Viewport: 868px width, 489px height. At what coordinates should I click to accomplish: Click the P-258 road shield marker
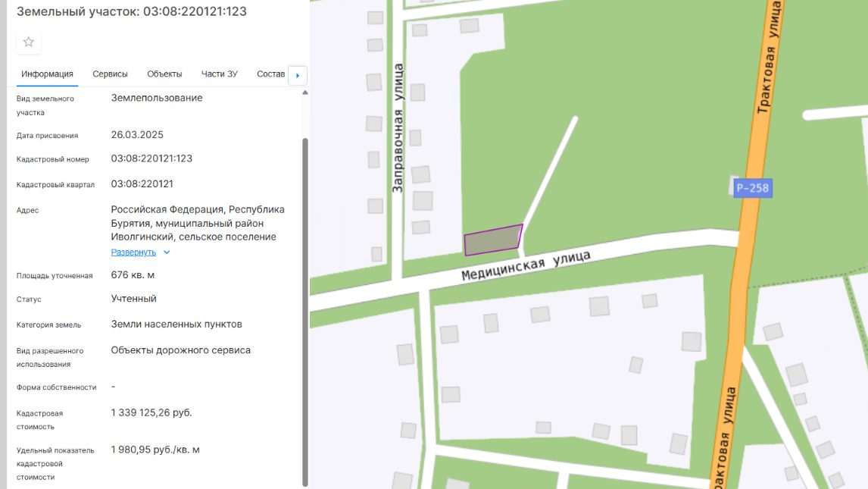click(x=752, y=188)
